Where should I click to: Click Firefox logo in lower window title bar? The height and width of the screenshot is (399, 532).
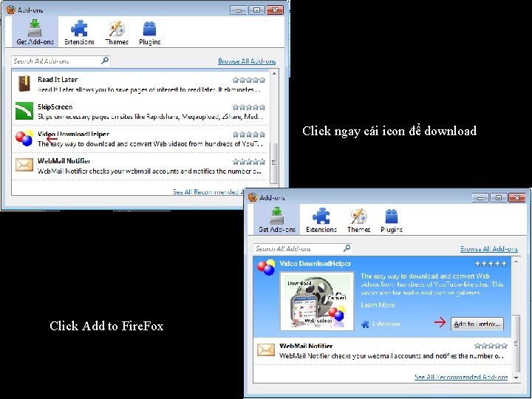[253, 197]
